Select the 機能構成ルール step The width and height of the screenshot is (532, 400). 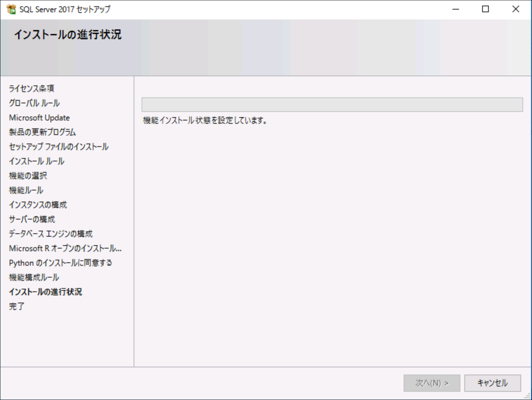tap(34, 277)
